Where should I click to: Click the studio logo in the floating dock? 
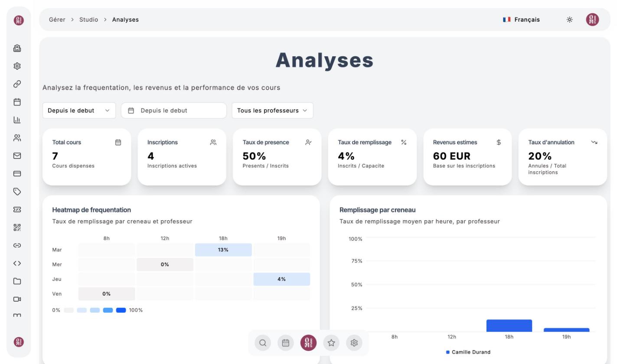point(309,343)
